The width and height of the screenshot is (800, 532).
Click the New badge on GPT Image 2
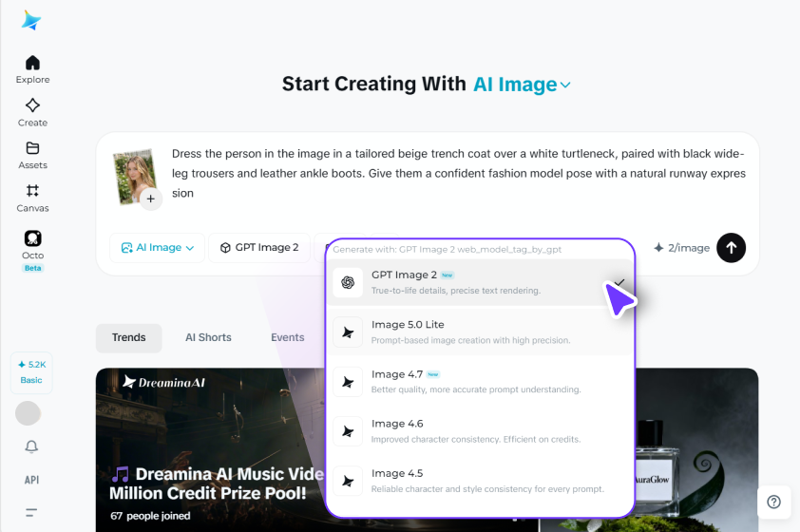point(448,275)
